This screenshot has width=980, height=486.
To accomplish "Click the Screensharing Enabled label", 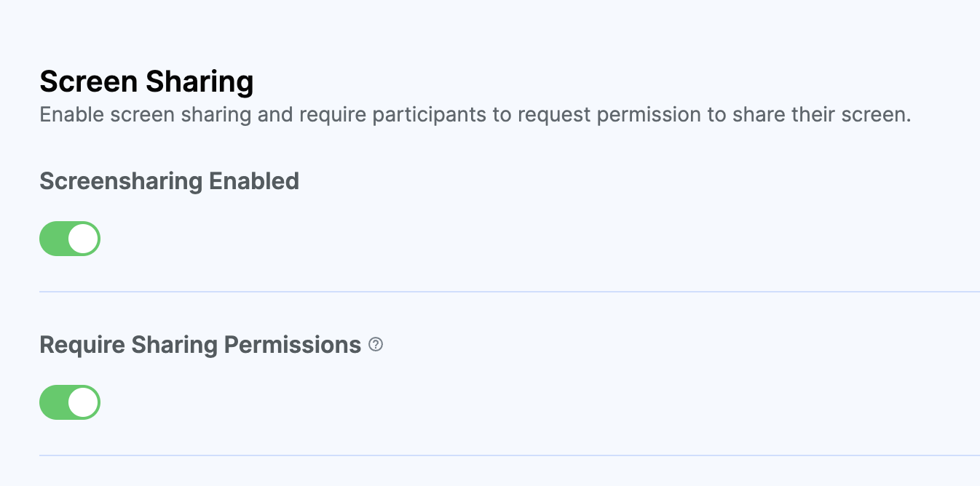I will [169, 180].
